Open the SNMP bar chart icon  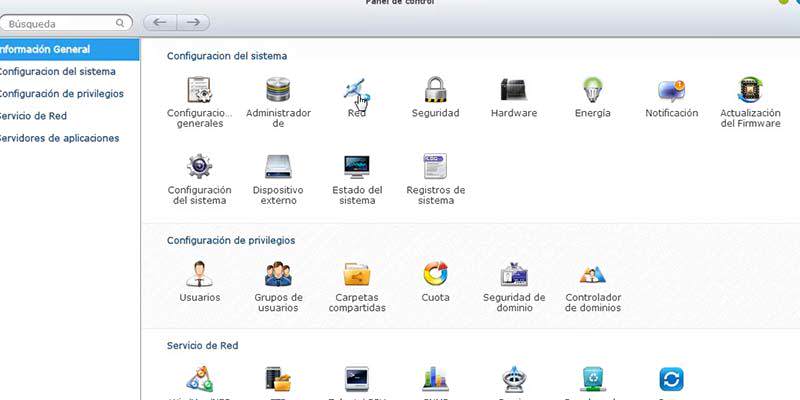(435, 379)
